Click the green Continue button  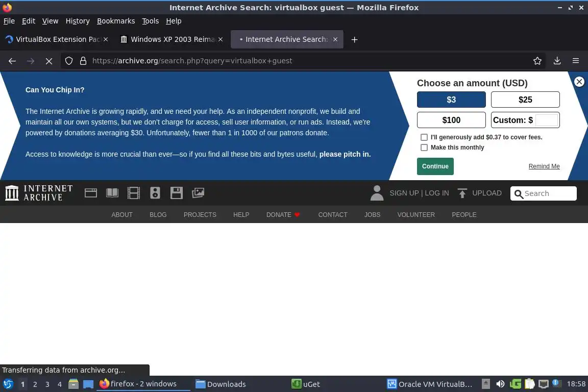pyautogui.click(x=435, y=166)
